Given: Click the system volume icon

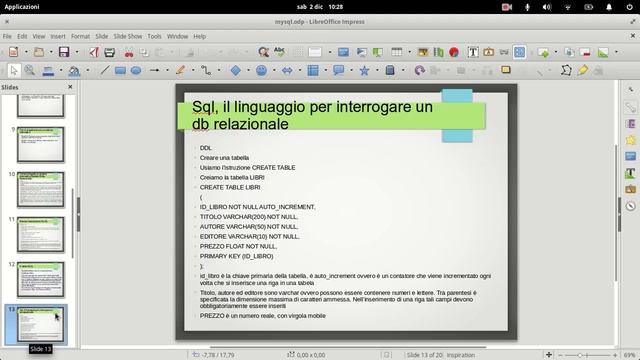Looking at the screenshot, I should coord(547,7).
